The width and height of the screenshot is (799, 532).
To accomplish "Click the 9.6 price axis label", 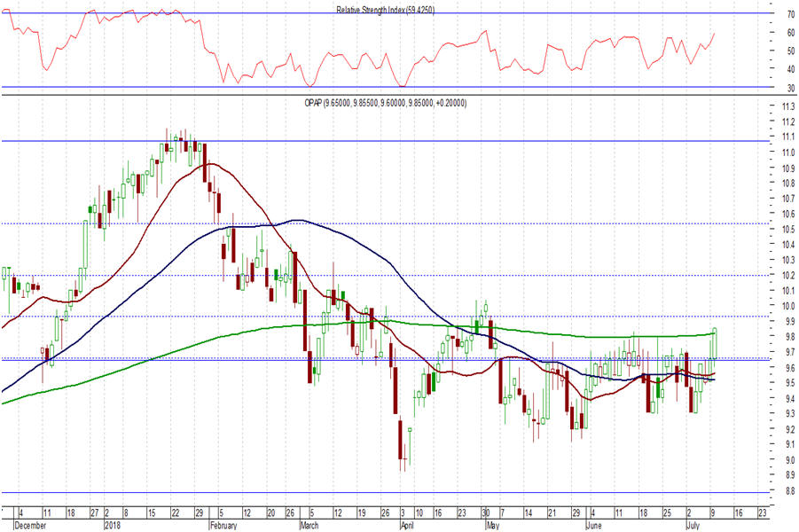I will tap(790, 368).
